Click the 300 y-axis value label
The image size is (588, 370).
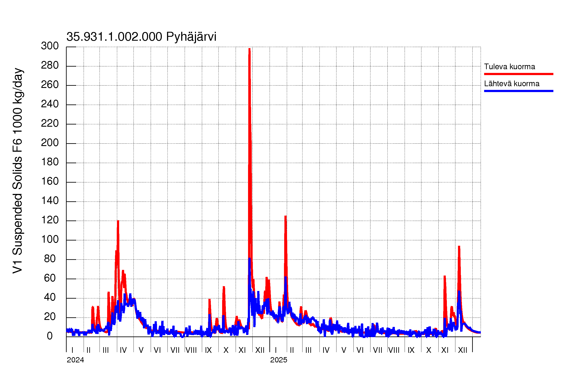pyautogui.click(x=50, y=46)
